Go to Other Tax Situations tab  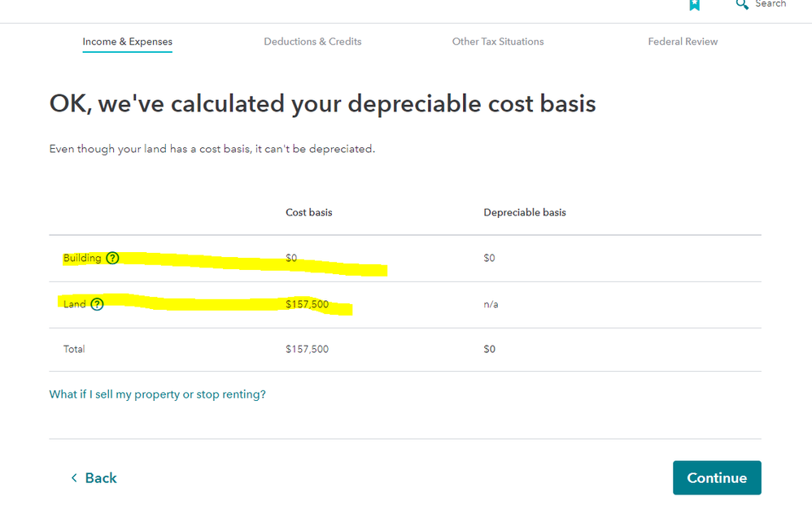pos(498,41)
